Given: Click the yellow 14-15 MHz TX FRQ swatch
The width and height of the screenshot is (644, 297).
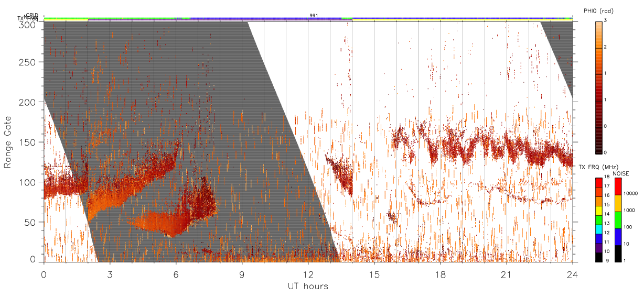Looking at the screenshot, I should [x=598, y=210].
